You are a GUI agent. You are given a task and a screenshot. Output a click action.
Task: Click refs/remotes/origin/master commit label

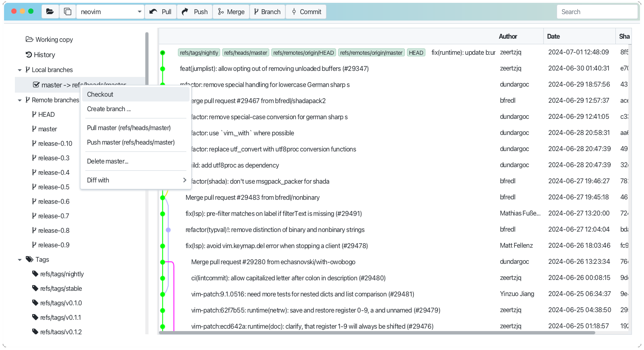click(x=371, y=53)
